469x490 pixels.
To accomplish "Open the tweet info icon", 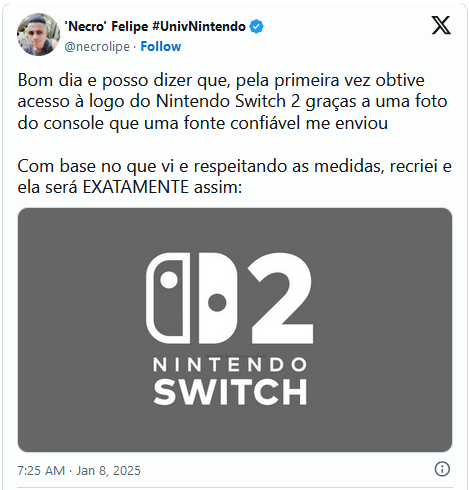I will click(442, 469).
